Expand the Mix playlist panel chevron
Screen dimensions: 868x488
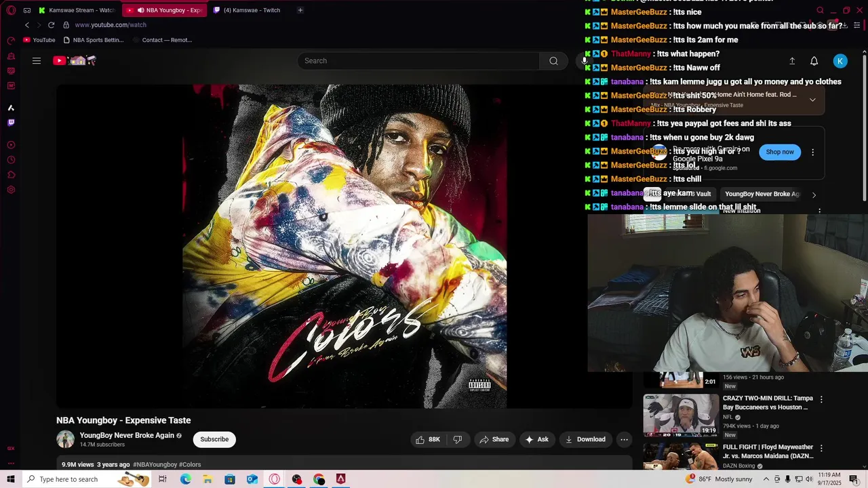click(x=812, y=100)
